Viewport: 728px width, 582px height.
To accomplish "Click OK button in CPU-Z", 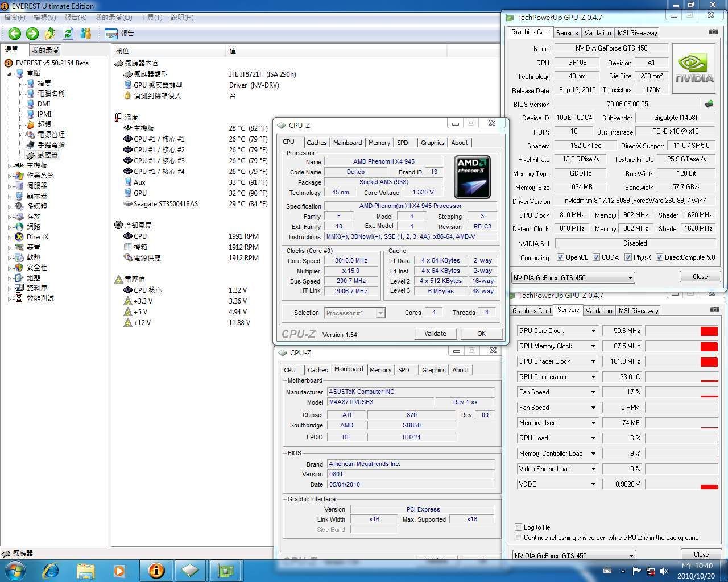I will click(481, 334).
